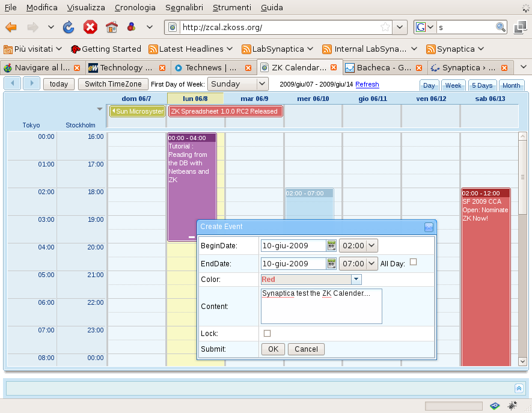Close the Technology tab
Image resolution: width=532 pixels, height=413 pixels.
tap(162, 68)
